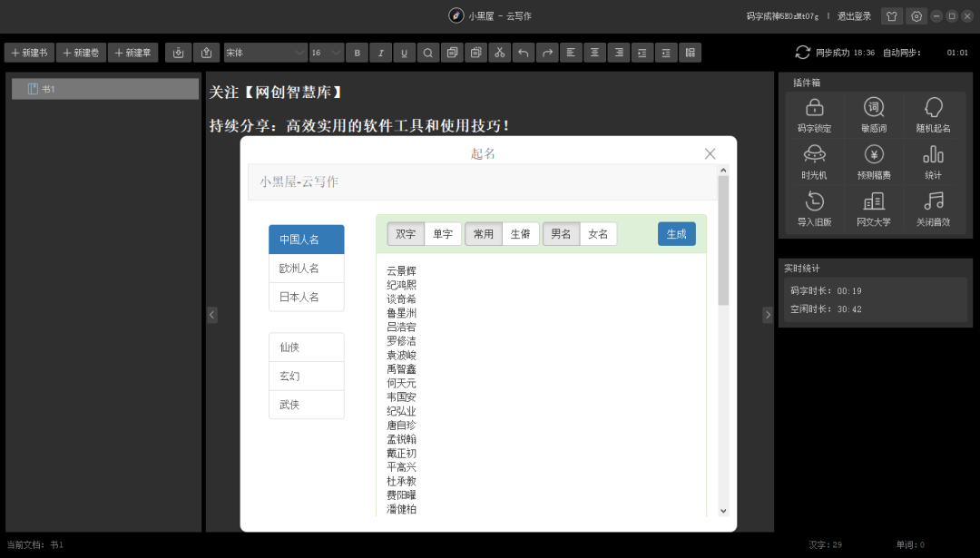
Task: Enable 码字锁定 writing lock
Action: (814, 113)
